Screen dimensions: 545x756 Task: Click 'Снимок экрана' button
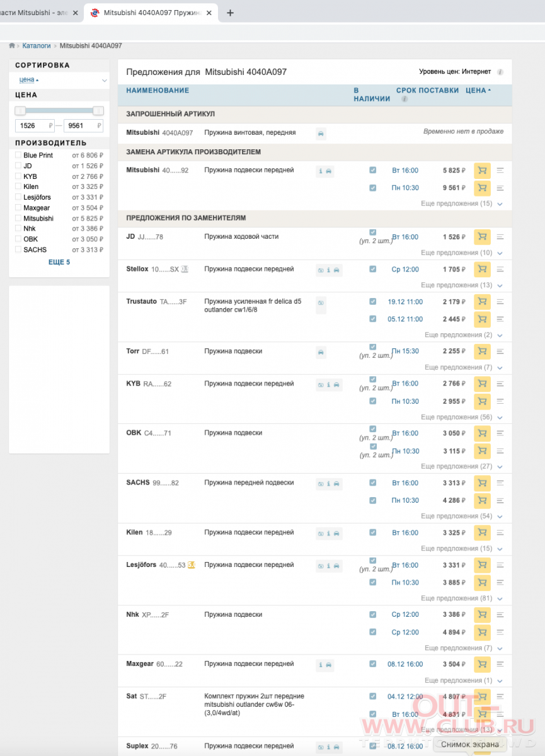[x=470, y=744]
